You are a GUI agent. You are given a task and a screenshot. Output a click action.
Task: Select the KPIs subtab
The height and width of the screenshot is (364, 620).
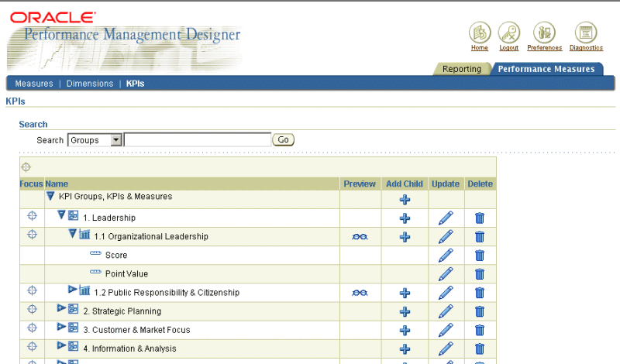point(135,84)
